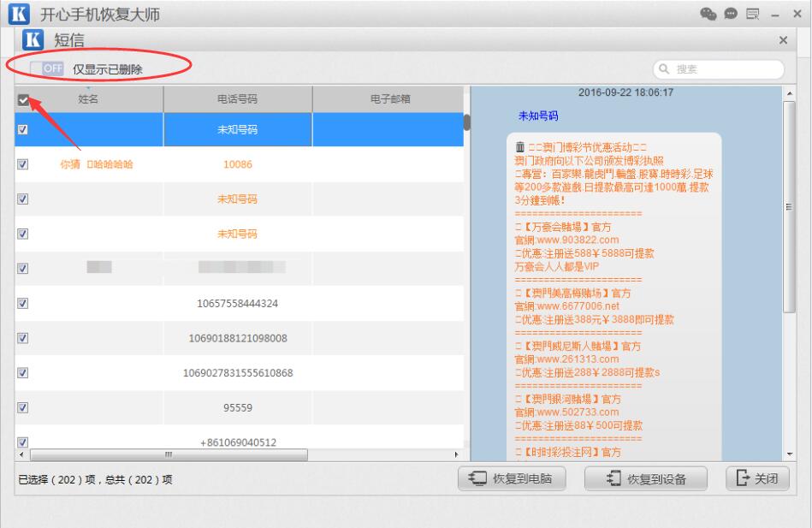The height and width of the screenshot is (528, 812).
Task: Uncheck checkbox for 95559 row
Action: tap(23, 407)
